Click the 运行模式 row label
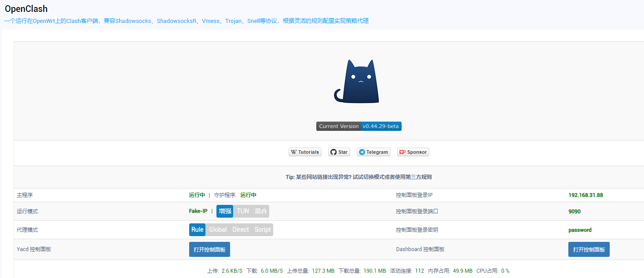The image size is (644, 278). pos(27,211)
